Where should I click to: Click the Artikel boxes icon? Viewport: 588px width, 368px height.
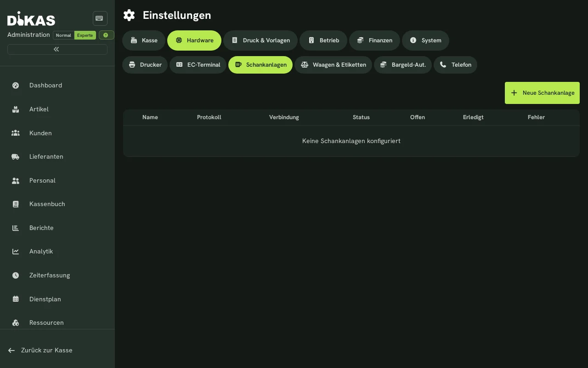[x=16, y=109]
